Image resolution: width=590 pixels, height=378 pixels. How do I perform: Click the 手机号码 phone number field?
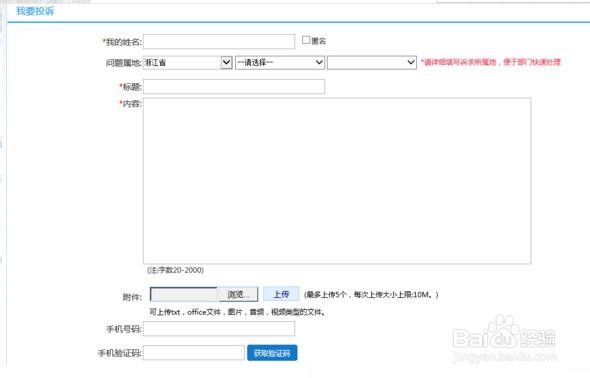click(219, 329)
